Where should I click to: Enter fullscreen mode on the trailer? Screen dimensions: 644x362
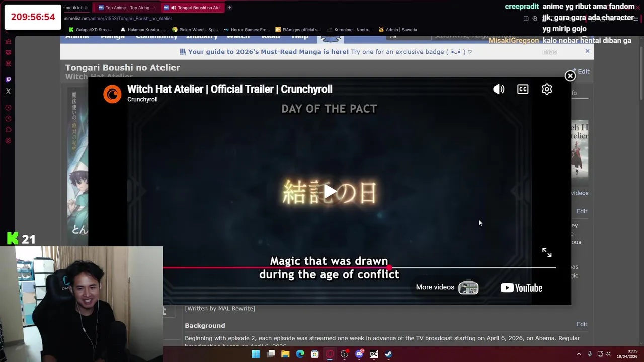click(x=547, y=253)
